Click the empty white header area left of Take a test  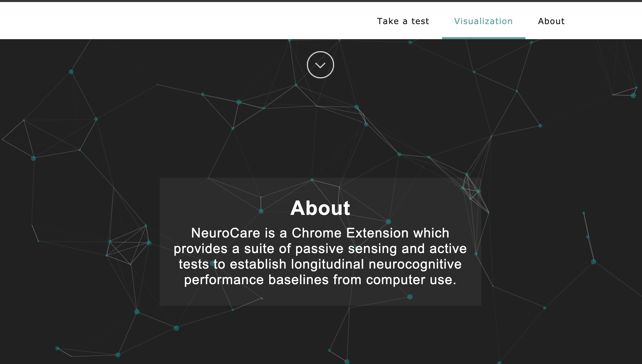176,21
